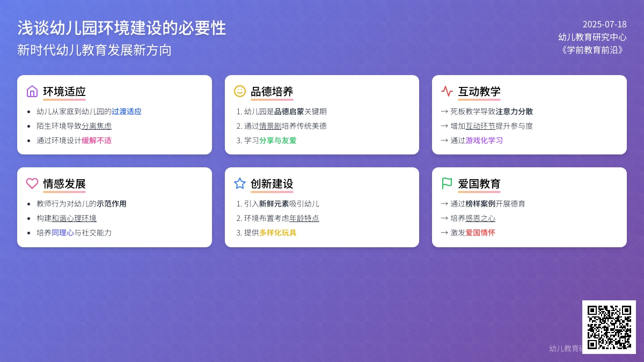The width and height of the screenshot is (644, 362).
Task: Click the underlined text 和谐心理环境
Action: [x=74, y=218]
